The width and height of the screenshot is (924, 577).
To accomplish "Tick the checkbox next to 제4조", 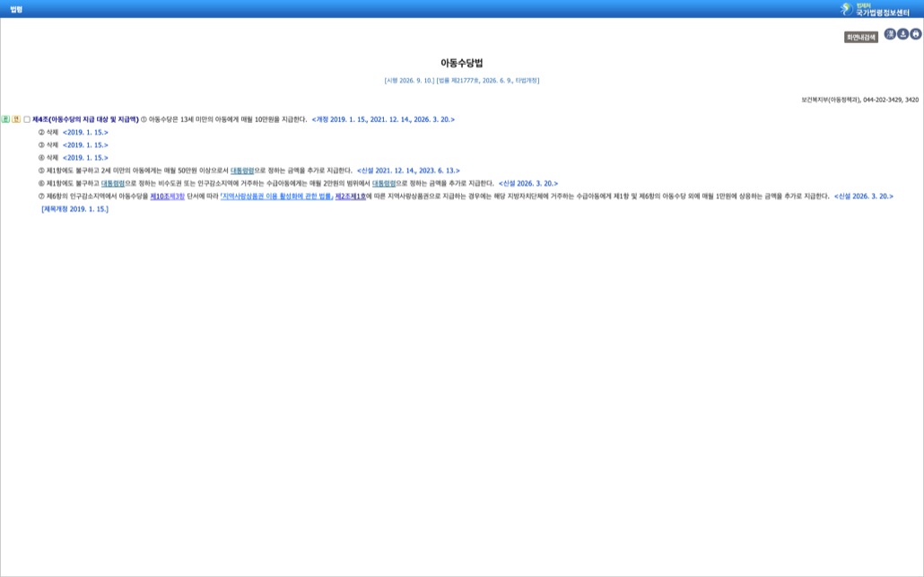I will [27, 119].
